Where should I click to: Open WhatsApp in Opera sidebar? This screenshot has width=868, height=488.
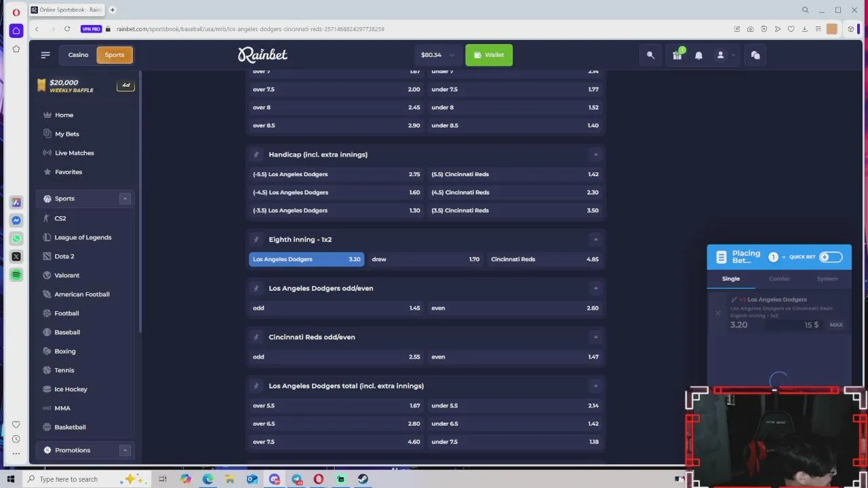point(16,239)
